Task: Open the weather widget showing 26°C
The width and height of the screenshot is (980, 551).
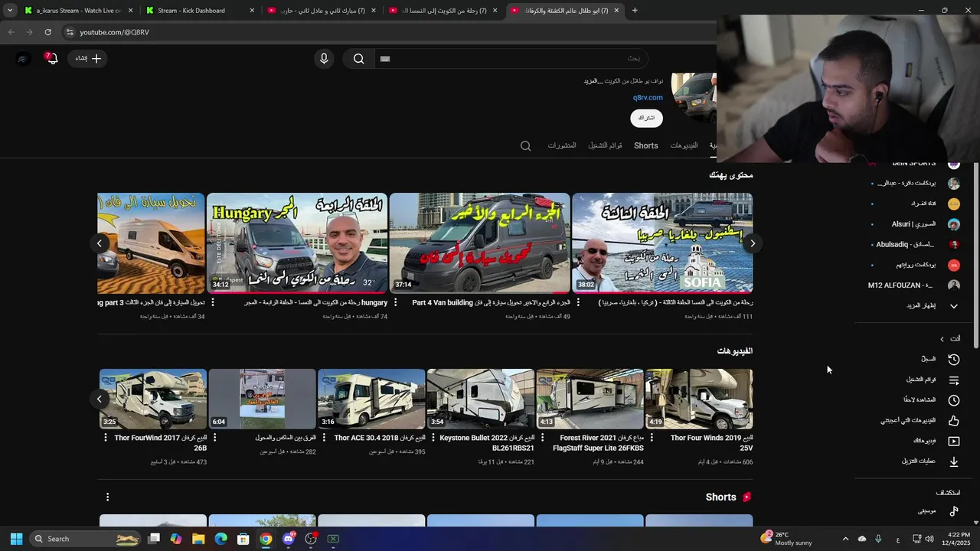Action: point(786,539)
